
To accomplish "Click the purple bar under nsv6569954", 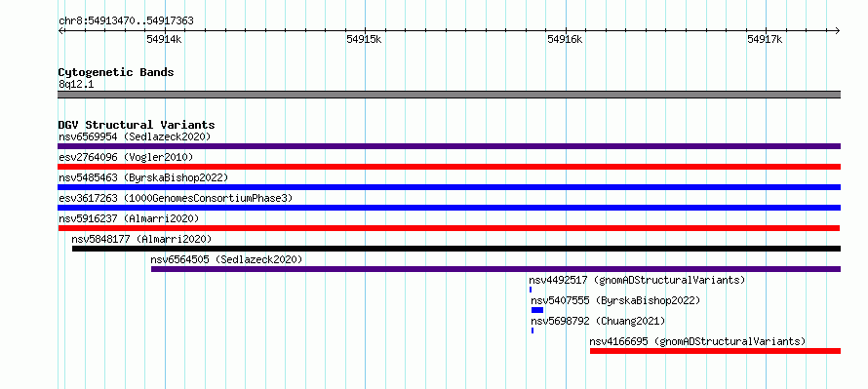I will pyautogui.click(x=449, y=146).
